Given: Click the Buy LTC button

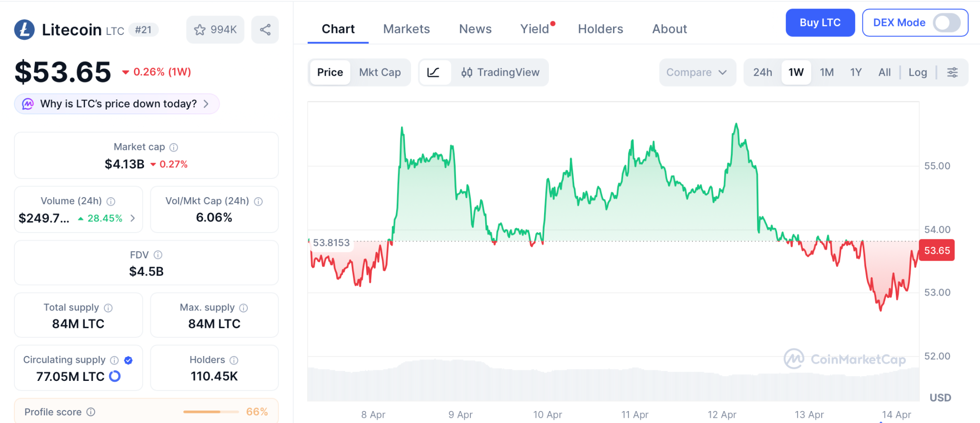Looking at the screenshot, I should [820, 22].
